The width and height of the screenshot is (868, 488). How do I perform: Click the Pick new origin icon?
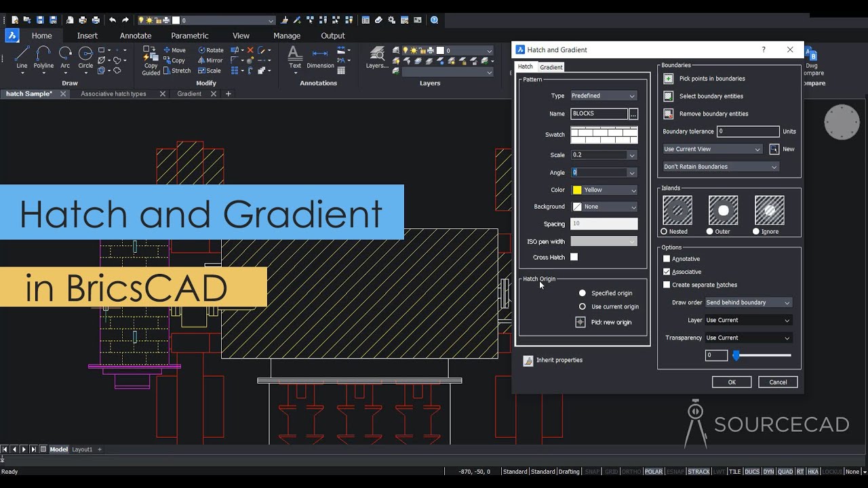click(580, 322)
